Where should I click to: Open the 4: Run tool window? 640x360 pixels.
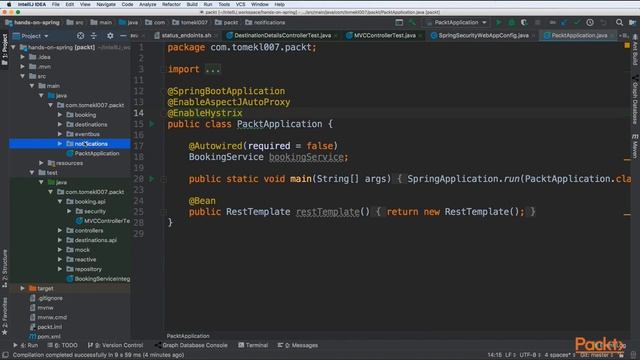pos(25,345)
